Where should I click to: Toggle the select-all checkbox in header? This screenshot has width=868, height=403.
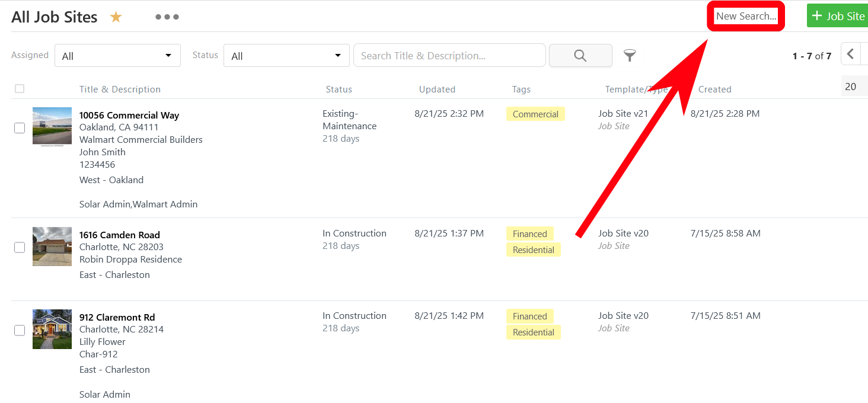tap(20, 89)
